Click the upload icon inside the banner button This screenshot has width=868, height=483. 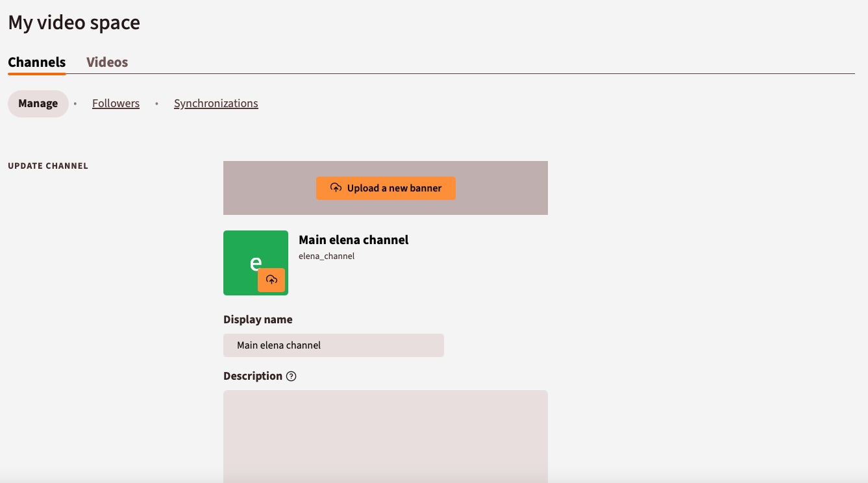coord(336,188)
